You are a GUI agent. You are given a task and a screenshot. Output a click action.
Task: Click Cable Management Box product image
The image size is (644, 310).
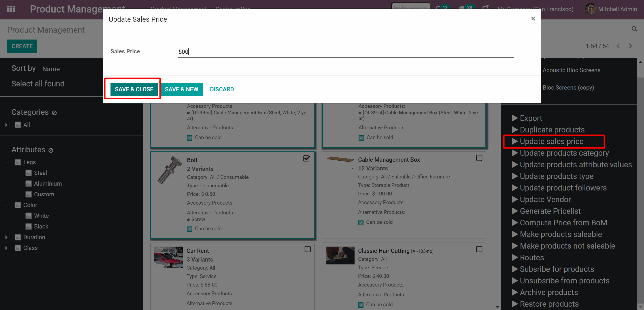[340, 159]
